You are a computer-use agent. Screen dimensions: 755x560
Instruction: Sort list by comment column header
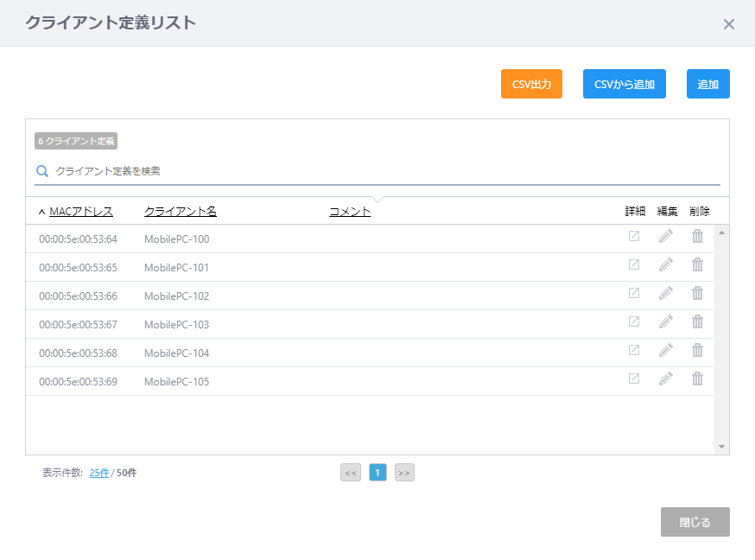(x=350, y=212)
